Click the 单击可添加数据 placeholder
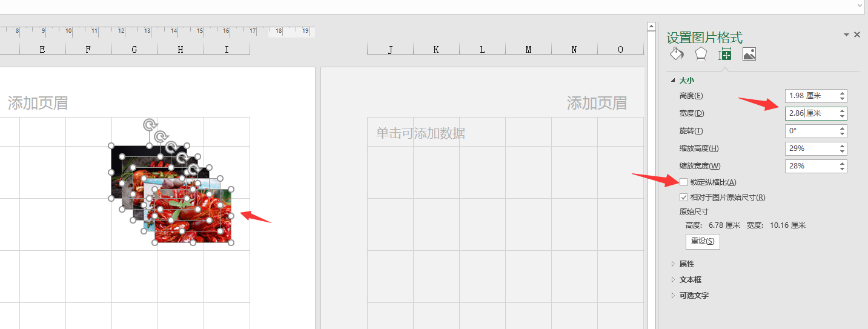This screenshot has width=868, height=329. click(420, 133)
